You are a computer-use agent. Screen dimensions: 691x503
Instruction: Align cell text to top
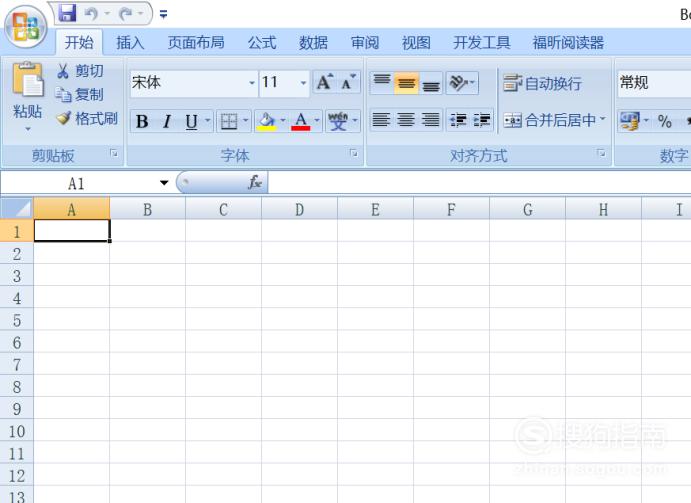click(x=382, y=82)
